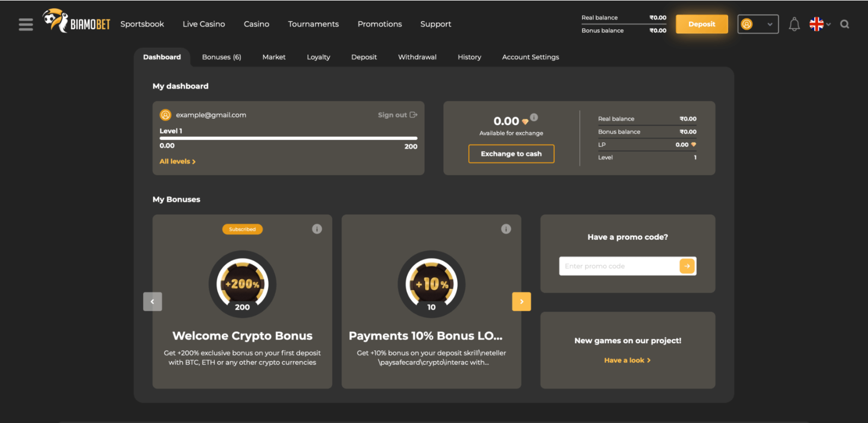This screenshot has height=423, width=868.
Task: Click the Welcome Crypto Bonus title
Action: coord(242,336)
